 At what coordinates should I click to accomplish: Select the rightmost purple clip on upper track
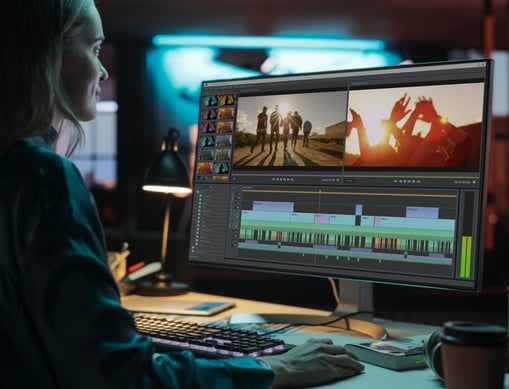click(x=422, y=212)
